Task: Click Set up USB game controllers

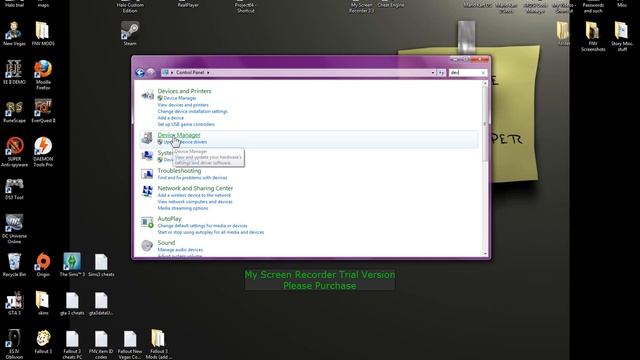Action: 186,124
